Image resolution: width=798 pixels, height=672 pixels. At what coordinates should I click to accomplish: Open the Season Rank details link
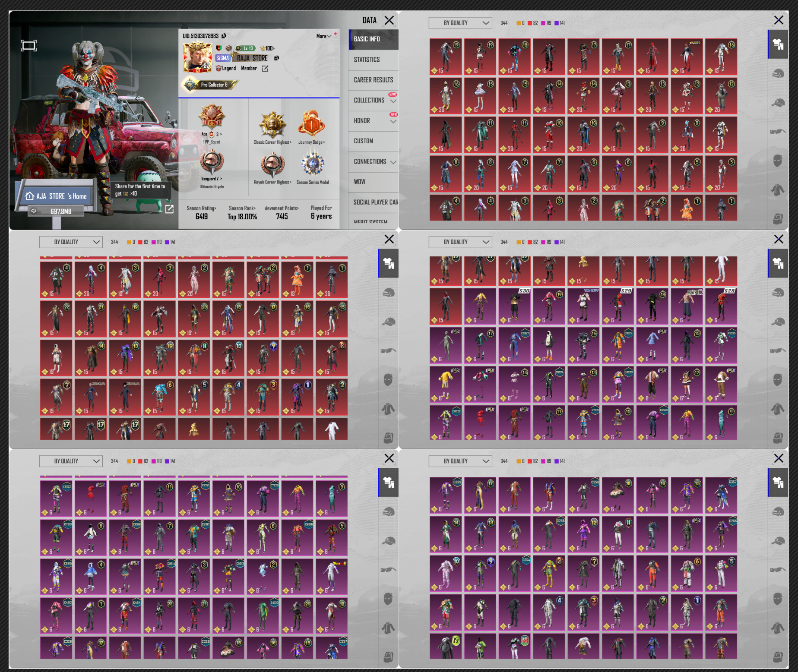(242, 208)
